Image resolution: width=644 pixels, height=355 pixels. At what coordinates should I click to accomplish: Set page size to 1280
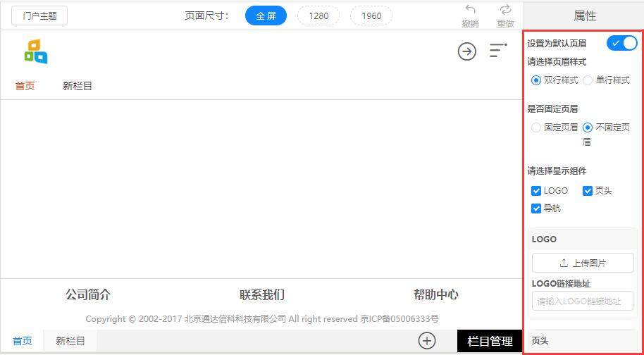[x=318, y=16]
